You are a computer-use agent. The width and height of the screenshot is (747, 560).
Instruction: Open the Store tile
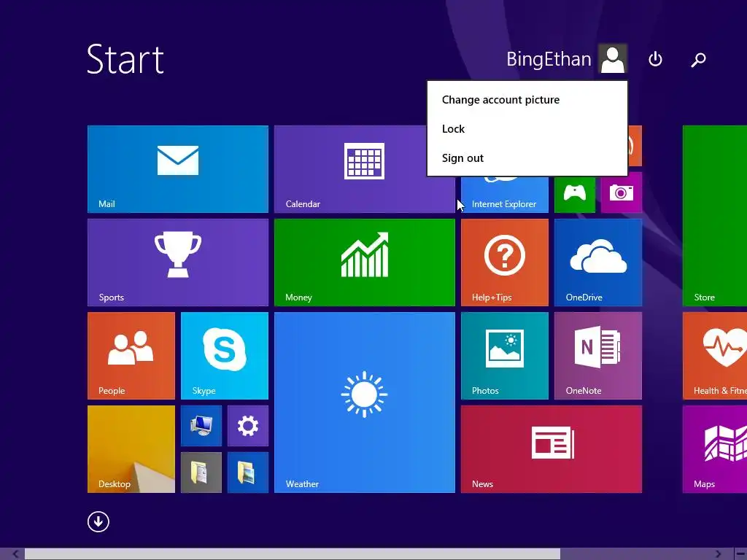coord(715,216)
